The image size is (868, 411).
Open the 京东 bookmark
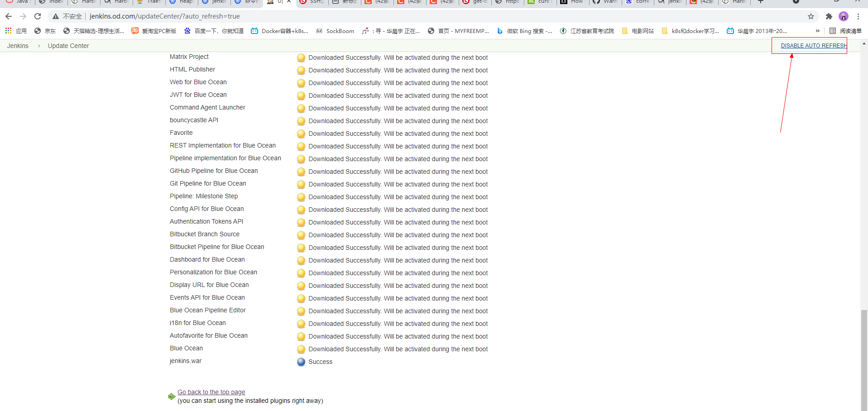tap(45, 31)
